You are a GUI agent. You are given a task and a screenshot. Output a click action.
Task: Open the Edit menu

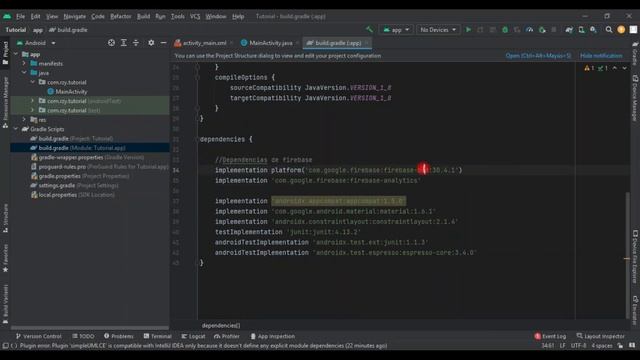pyautogui.click(x=36, y=17)
